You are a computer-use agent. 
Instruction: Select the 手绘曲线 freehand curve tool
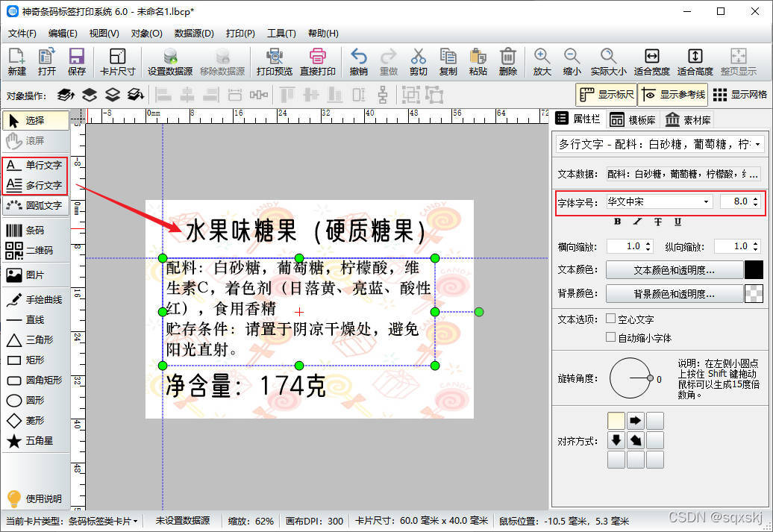click(34, 299)
